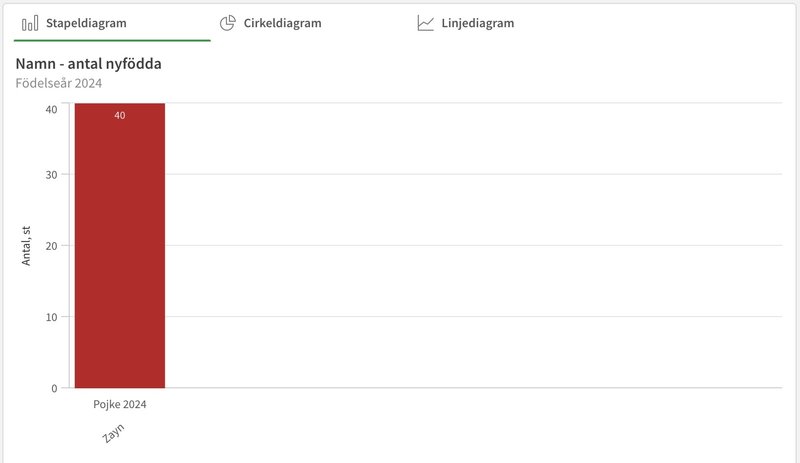Click the subtitle Födelseår 2024

(x=59, y=83)
